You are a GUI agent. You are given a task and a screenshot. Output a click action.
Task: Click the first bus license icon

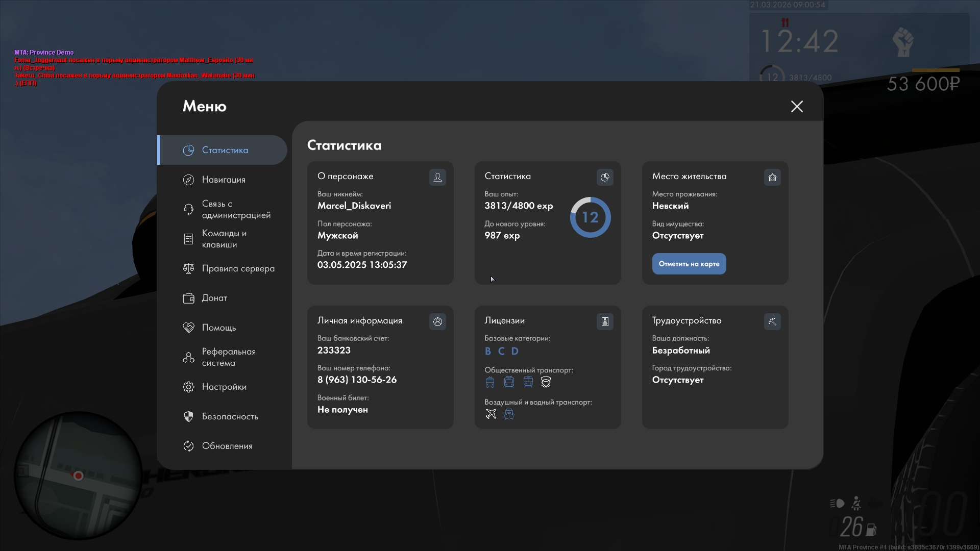[490, 382]
